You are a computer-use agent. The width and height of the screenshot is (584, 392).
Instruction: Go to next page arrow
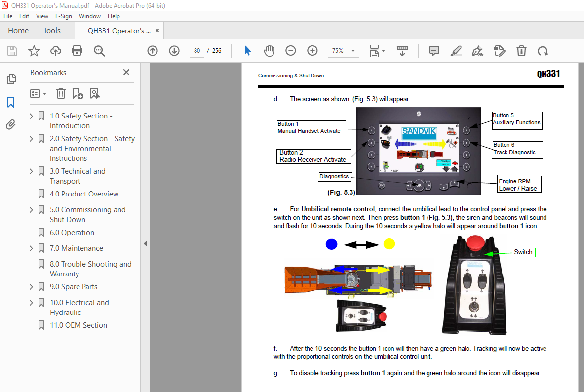click(174, 51)
